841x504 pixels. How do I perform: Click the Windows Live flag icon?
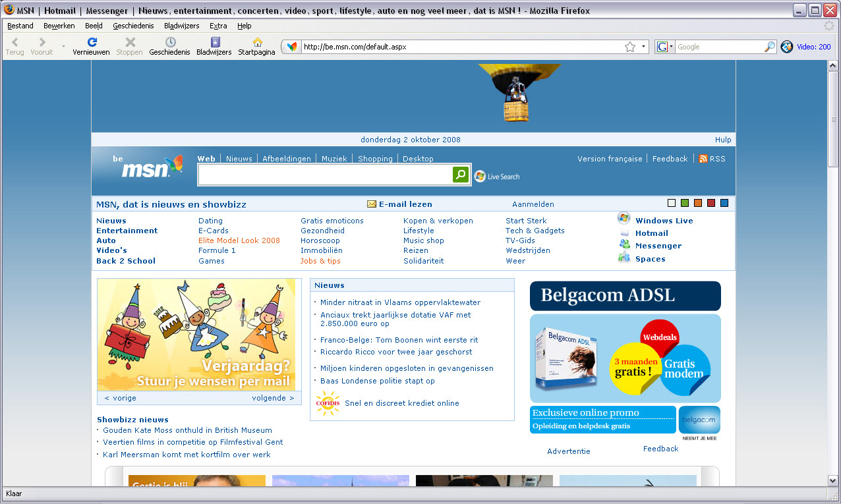[623, 219]
